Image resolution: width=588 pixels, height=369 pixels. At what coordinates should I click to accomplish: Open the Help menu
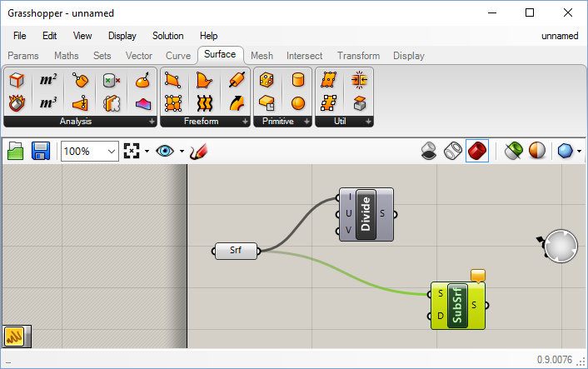(x=208, y=36)
